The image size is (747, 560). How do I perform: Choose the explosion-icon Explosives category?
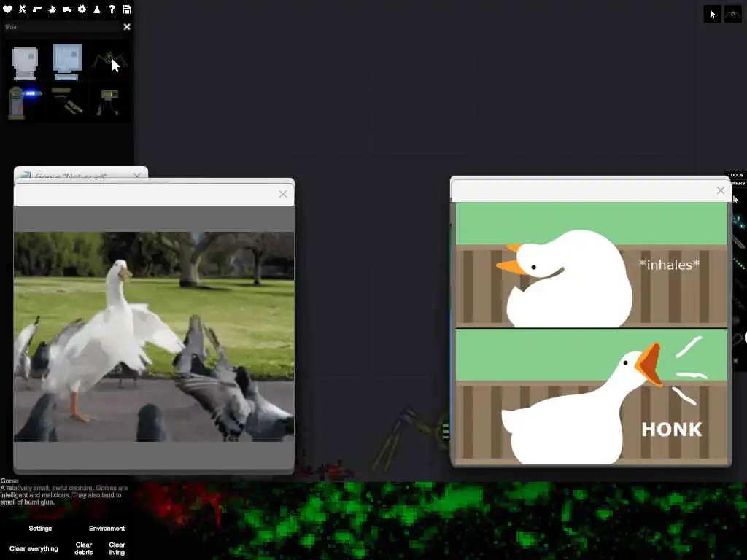click(x=53, y=9)
